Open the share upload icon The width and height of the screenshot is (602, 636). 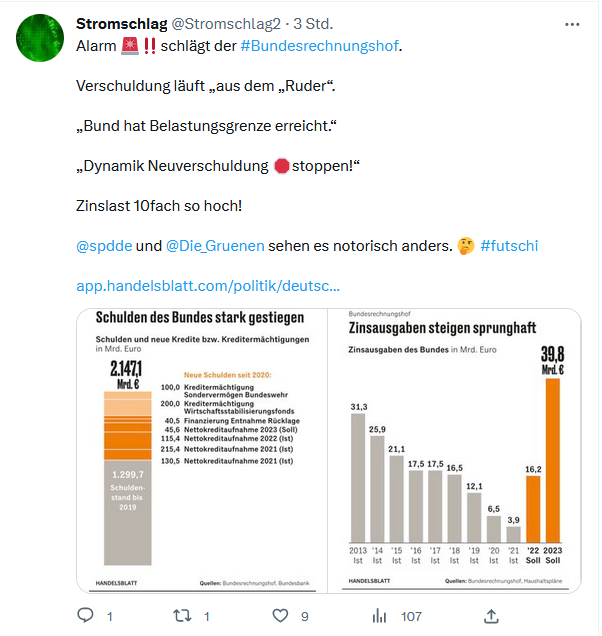pos(491,616)
